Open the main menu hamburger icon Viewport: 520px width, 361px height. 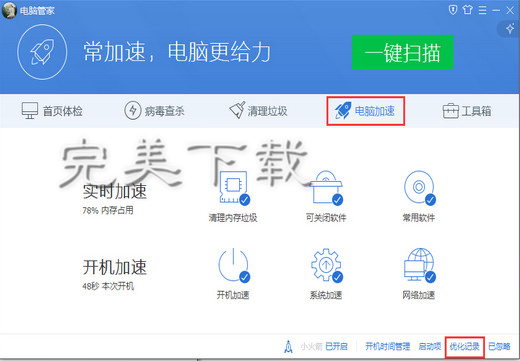point(482,10)
